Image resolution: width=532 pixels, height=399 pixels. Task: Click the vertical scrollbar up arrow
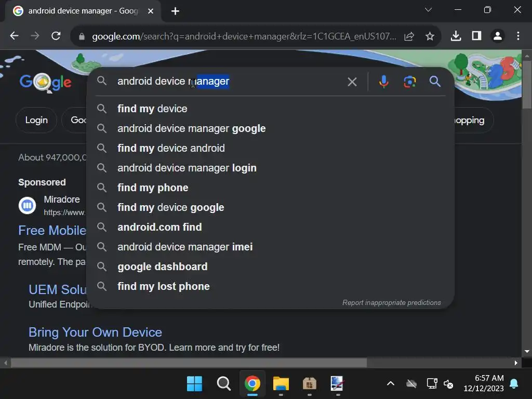[x=527, y=56]
